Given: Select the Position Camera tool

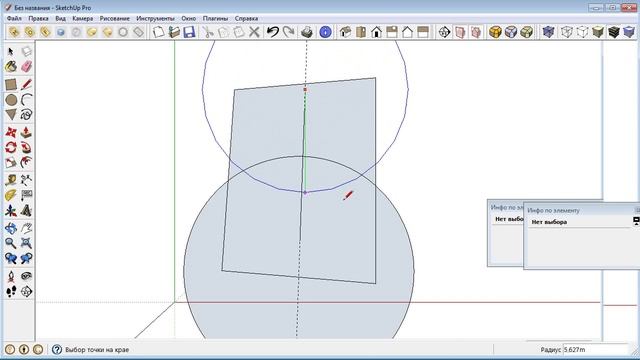Looking at the screenshot, I should tap(11, 276).
